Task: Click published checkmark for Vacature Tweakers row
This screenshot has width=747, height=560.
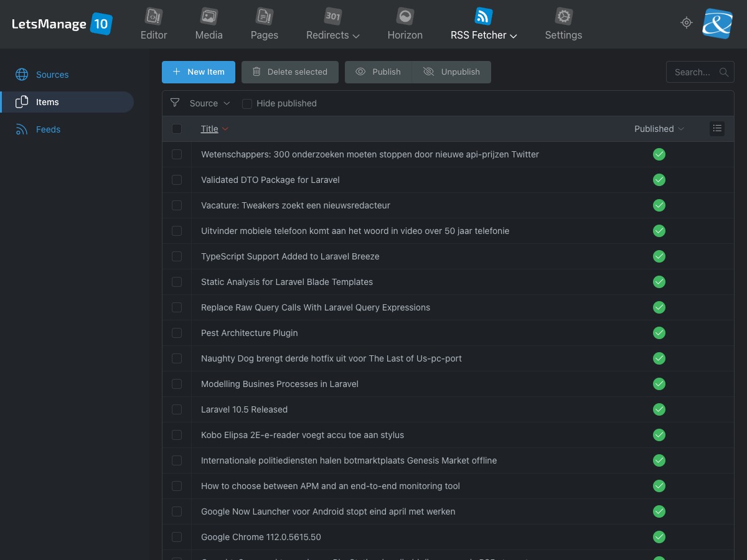Action: [x=659, y=205]
